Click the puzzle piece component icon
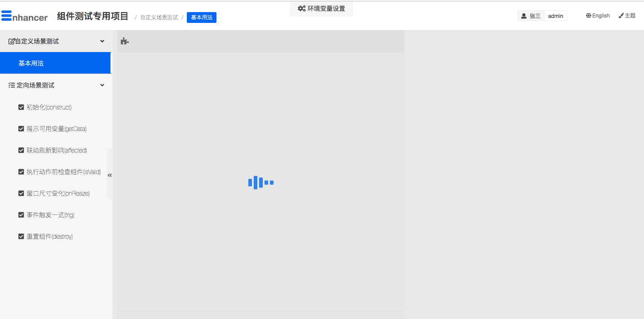Image resolution: width=644 pixels, height=319 pixels. coord(124,41)
